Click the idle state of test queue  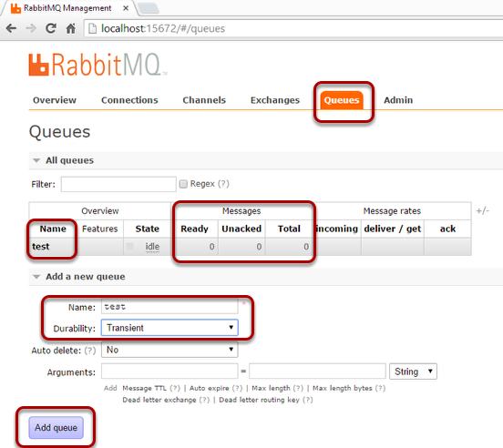click(152, 247)
